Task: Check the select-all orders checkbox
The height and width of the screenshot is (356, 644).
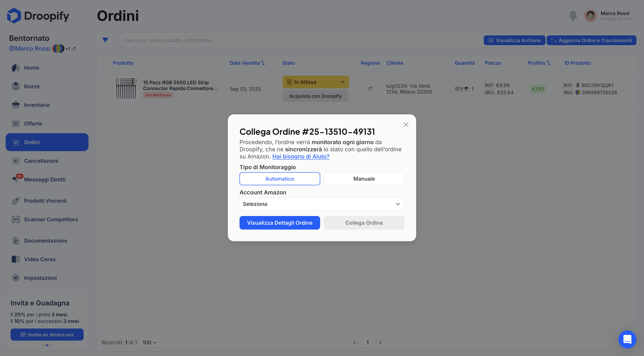Action: point(105,63)
